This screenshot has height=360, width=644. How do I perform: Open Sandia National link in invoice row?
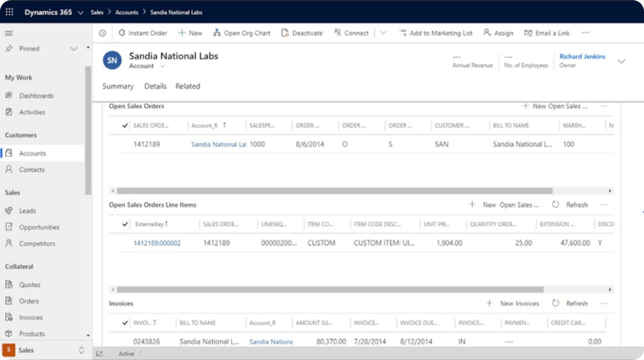pos(271,342)
